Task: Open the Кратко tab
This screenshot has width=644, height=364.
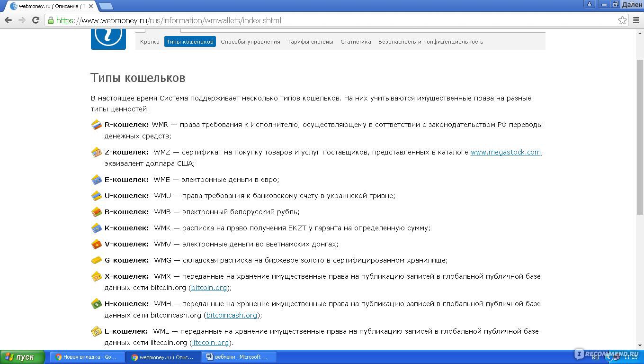Action: point(150,42)
